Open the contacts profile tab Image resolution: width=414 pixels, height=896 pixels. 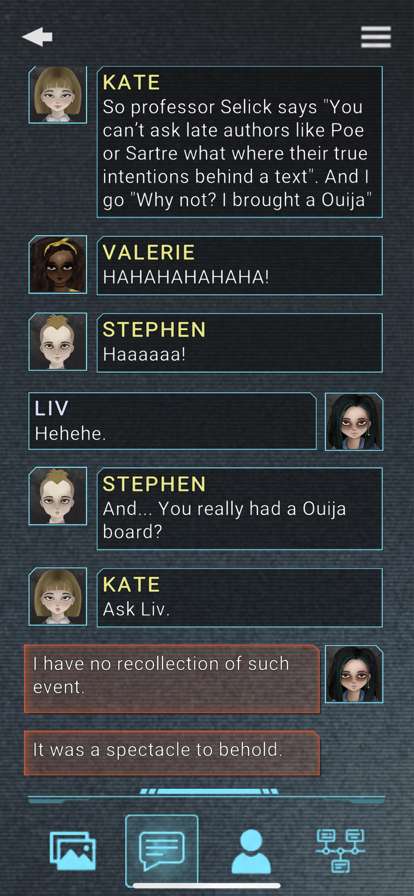(250, 851)
